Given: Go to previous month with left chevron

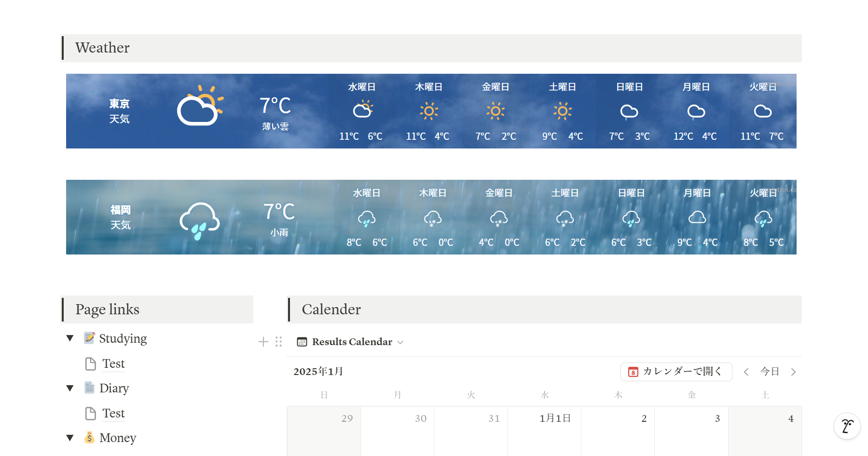Looking at the screenshot, I should (746, 372).
